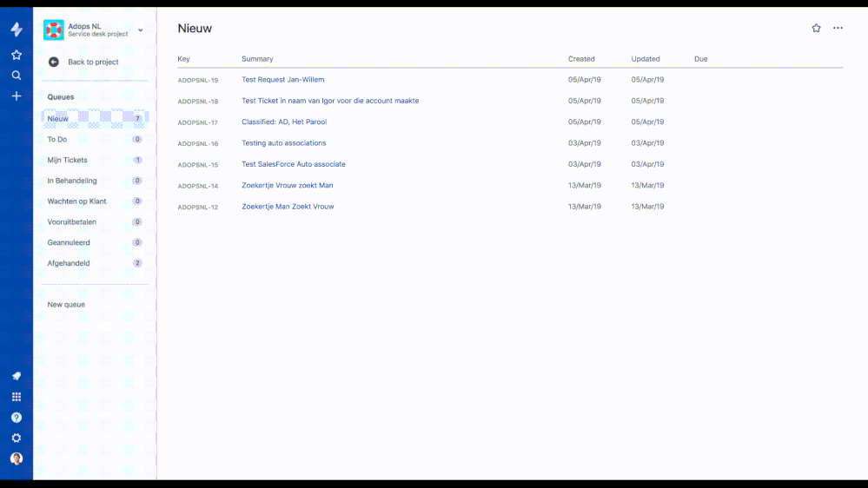Open the Afgehandeld queue
The image size is (868, 488).
coord(96,263)
